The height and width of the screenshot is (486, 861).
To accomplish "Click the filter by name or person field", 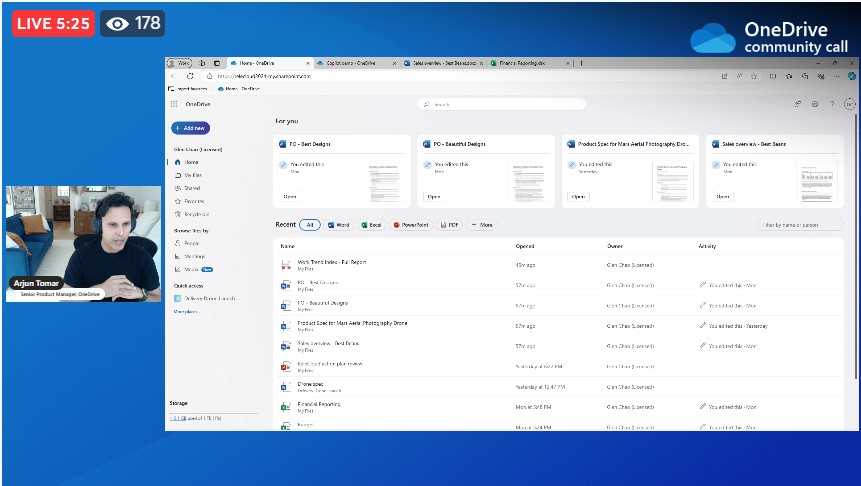I will 800,225.
